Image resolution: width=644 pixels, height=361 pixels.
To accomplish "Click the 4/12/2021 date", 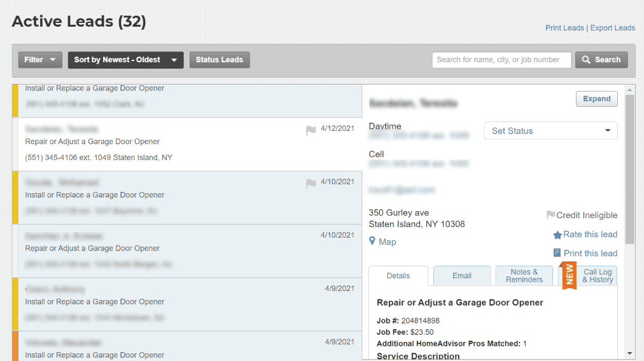I will (x=337, y=128).
